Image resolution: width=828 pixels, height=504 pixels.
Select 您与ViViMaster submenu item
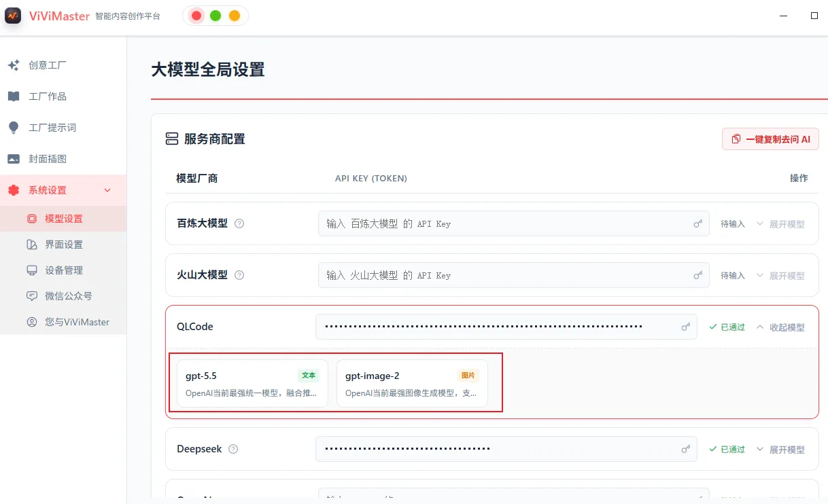point(63,322)
